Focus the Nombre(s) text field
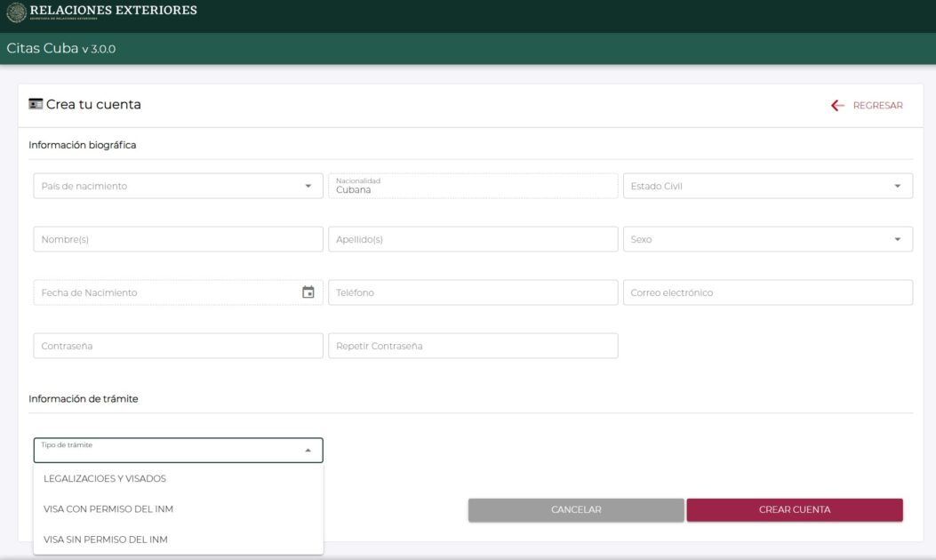 tap(178, 239)
